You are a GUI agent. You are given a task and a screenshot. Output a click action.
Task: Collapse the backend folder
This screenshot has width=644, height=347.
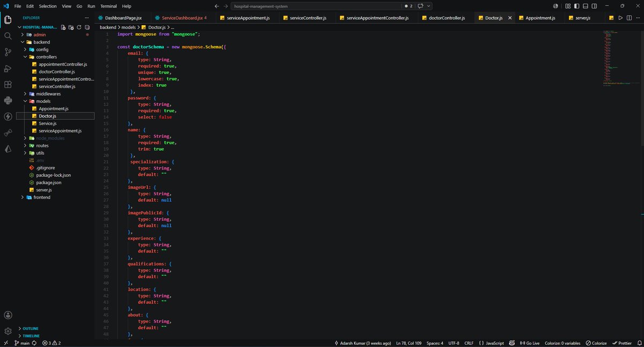coord(55,42)
